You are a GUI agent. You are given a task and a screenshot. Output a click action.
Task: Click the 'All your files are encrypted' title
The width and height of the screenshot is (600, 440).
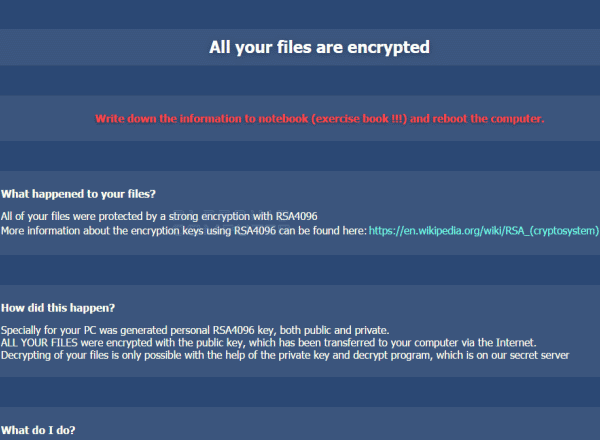click(x=319, y=47)
